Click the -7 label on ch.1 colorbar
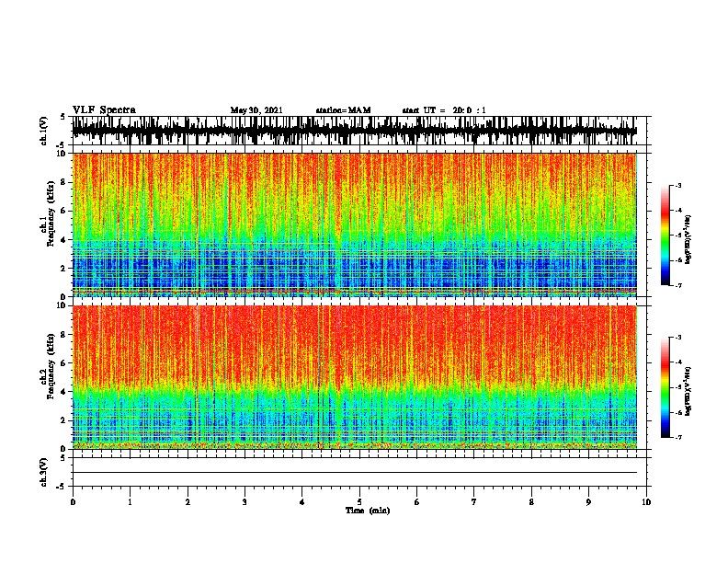 coord(677,285)
